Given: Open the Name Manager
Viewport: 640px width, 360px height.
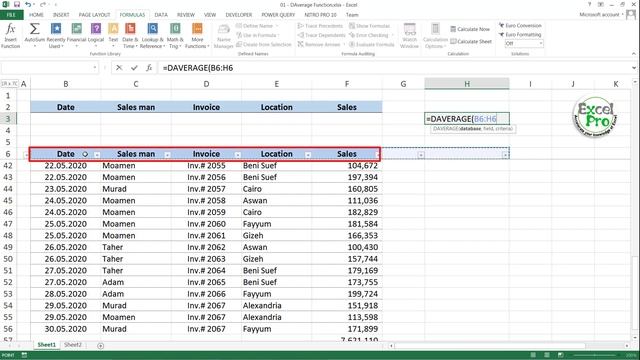Looking at the screenshot, I should tap(224, 36).
